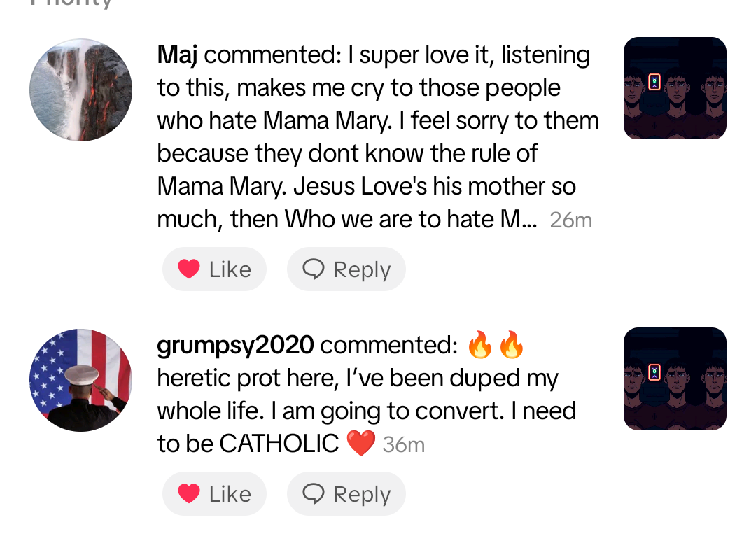Viewport: 756px width, 550px height.
Task: Open the grumpsy2020 username link
Action: (x=235, y=345)
